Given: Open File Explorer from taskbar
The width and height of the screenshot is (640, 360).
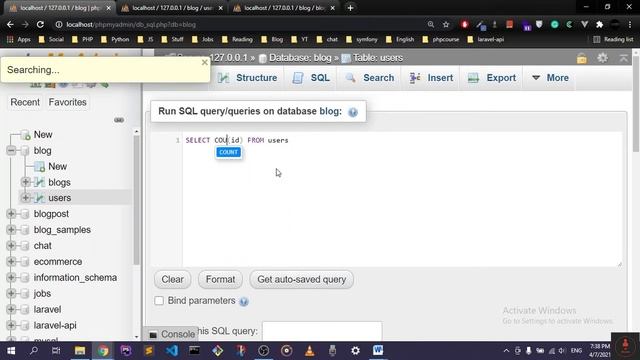Looking at the screenshot, I should click(80, 351).
